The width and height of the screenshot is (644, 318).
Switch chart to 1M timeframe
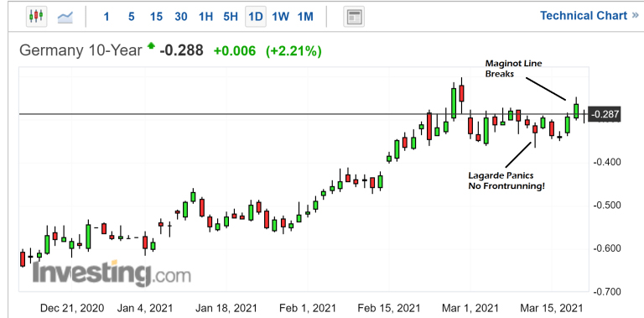pyautogui.click(x=305, y=17)
